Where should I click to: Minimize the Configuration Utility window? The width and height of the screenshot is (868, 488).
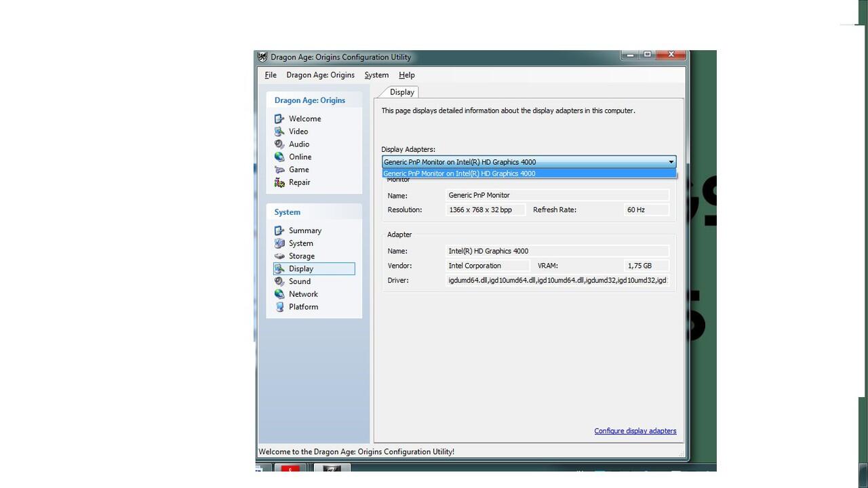click(x=631, y=54)
